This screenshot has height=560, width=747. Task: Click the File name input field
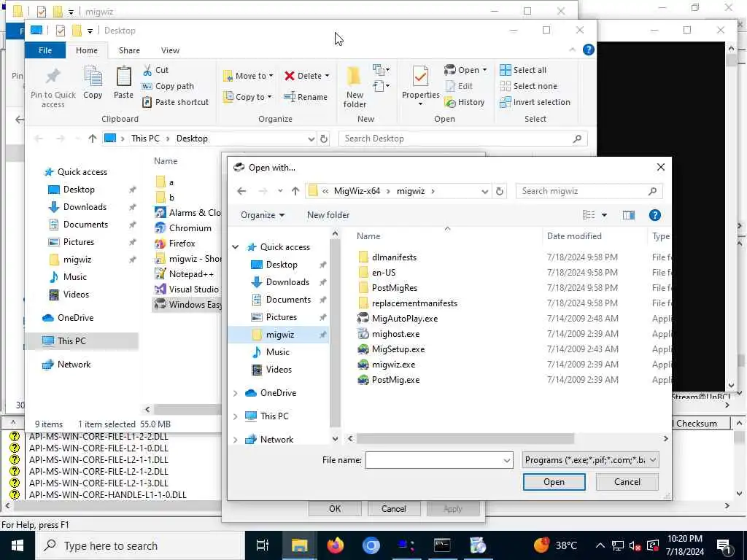click(433, 461)
